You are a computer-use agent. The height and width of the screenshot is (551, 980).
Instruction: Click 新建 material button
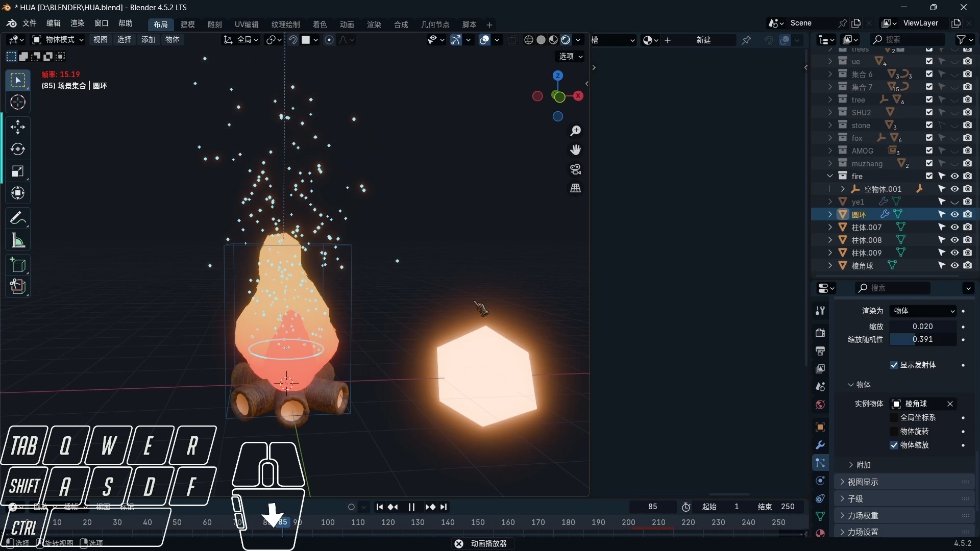pyautogui.click(x=704, y=40)
